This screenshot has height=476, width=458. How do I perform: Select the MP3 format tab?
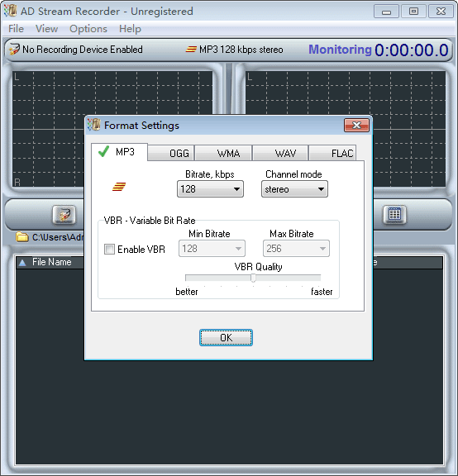(119, 151)
